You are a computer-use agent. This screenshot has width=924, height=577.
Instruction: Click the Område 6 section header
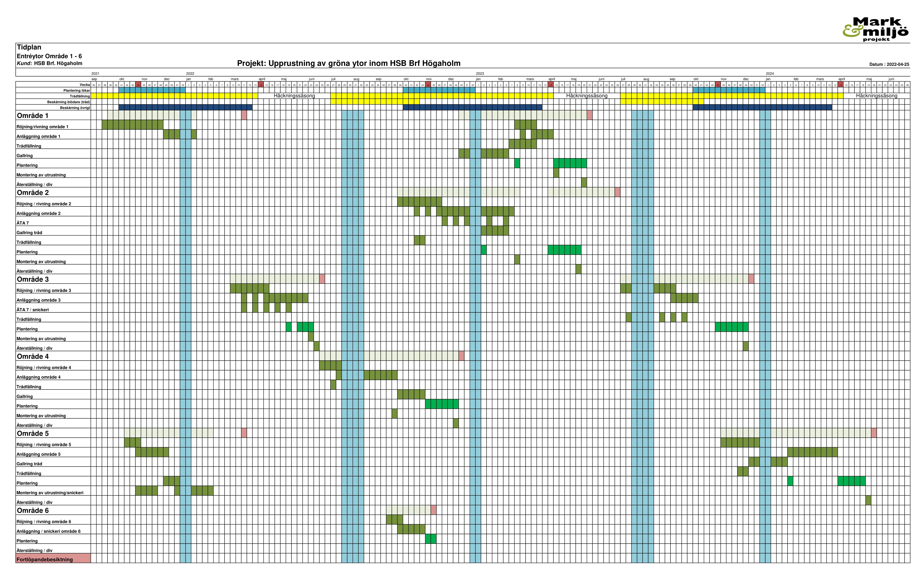pos(33,511)
